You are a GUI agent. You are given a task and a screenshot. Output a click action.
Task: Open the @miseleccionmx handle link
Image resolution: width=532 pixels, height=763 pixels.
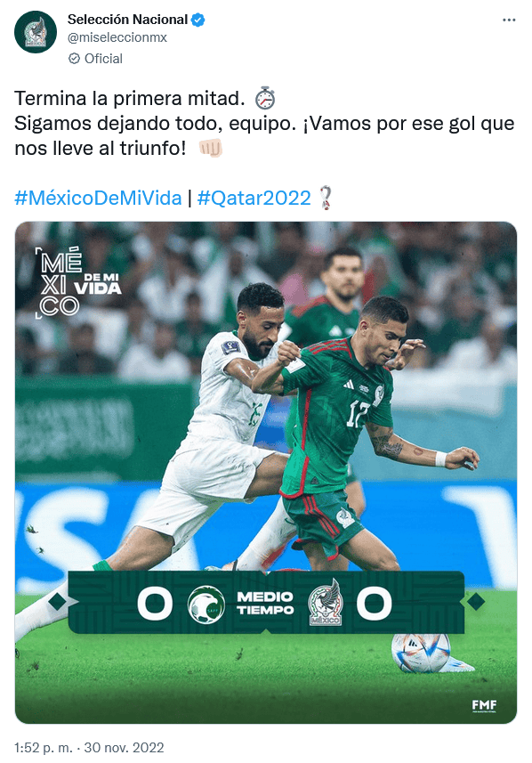point(117,37)
